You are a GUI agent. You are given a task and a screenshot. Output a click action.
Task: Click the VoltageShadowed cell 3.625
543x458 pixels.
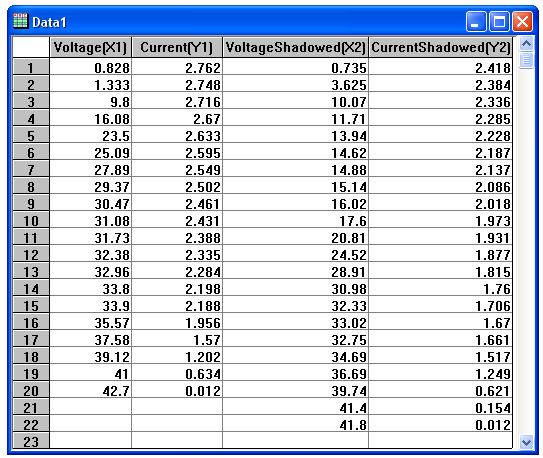click(x=295, y=84)
